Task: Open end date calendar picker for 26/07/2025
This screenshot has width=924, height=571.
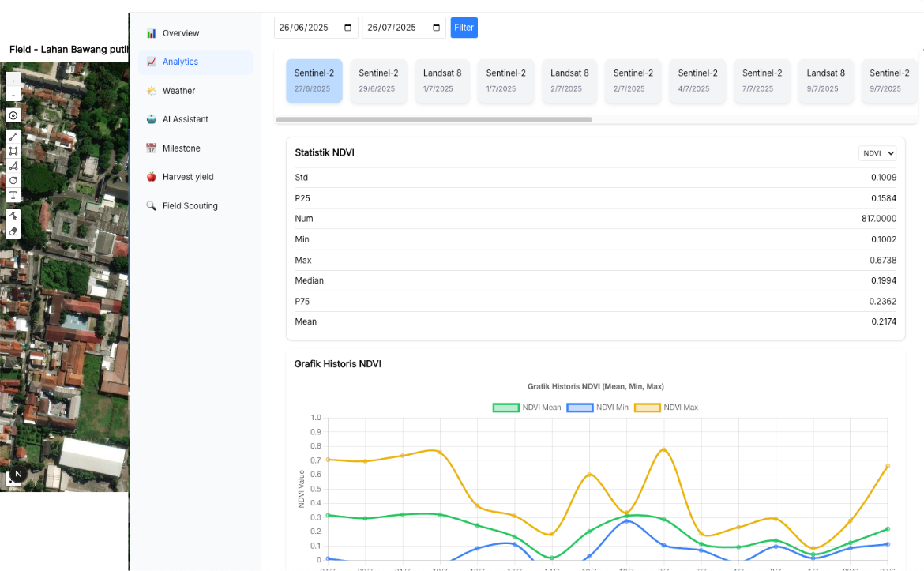Action: [437, 28]
